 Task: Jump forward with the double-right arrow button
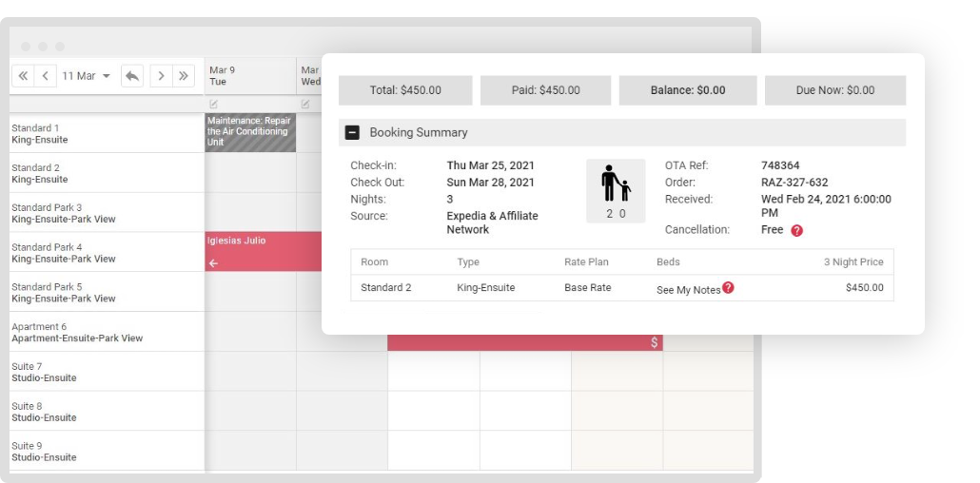pos(183,76)
